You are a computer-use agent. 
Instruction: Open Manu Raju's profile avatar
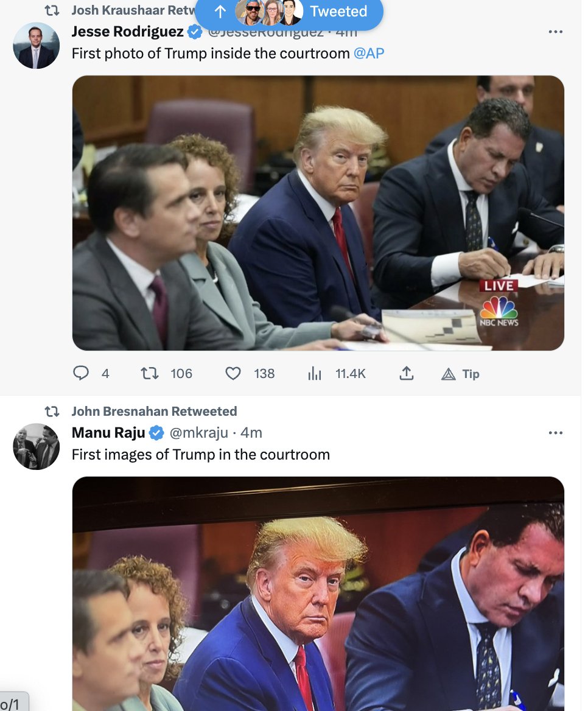point(37,446)
